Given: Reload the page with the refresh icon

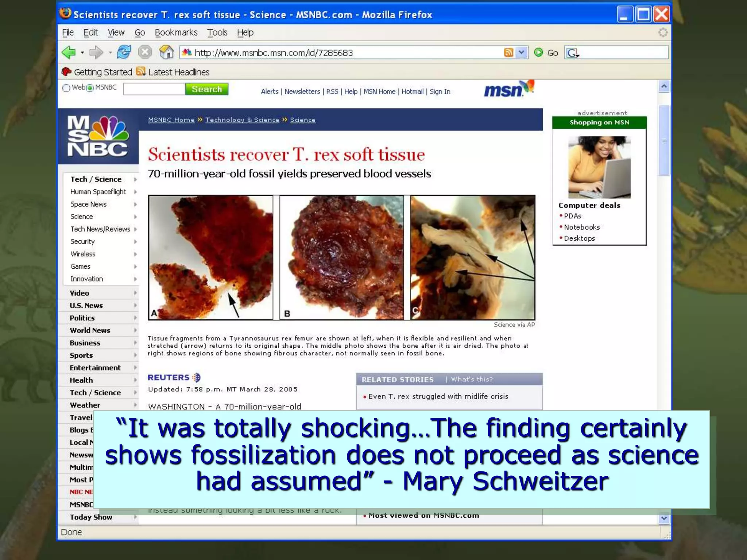Looking at the screenshot, I should (x=124, y=52).
